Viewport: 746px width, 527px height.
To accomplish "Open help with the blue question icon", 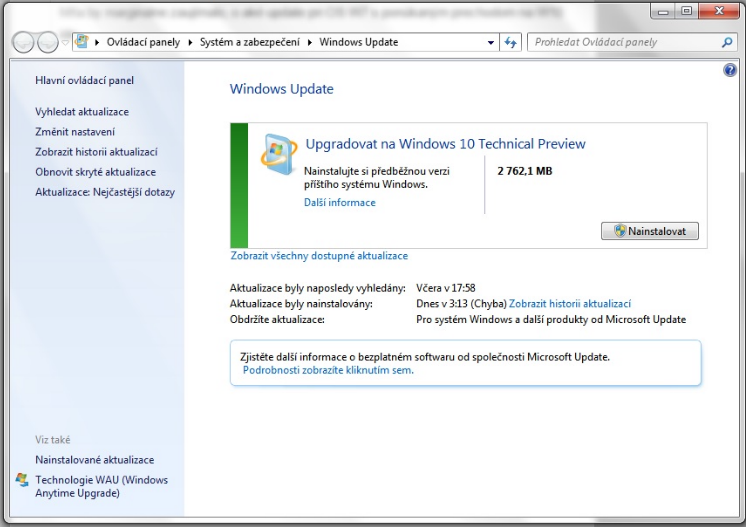I will point(730,70).
